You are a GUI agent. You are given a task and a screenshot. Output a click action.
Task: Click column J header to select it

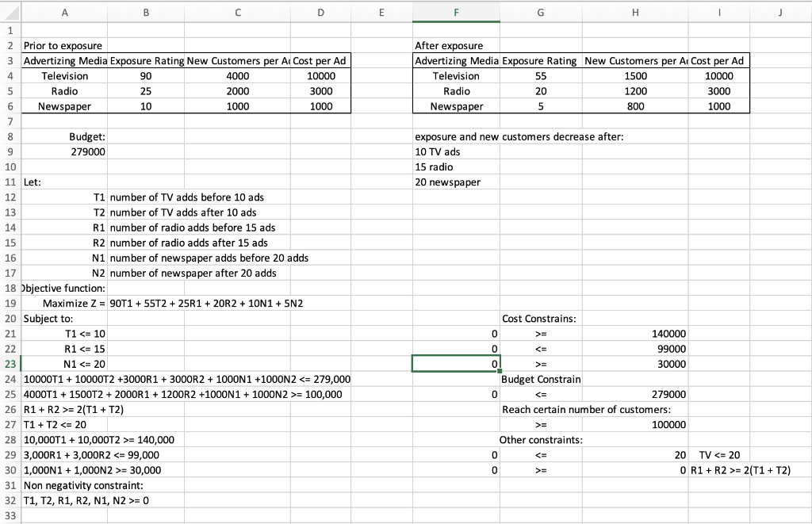click(779, 12)
